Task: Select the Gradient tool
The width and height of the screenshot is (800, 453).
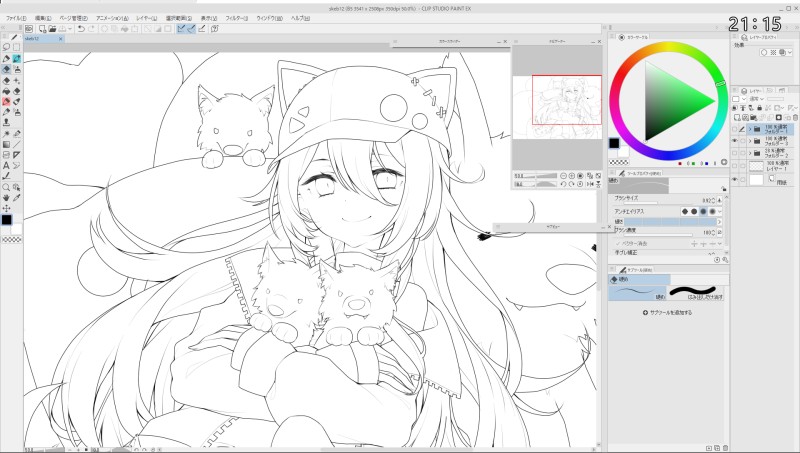Action: 6,144
